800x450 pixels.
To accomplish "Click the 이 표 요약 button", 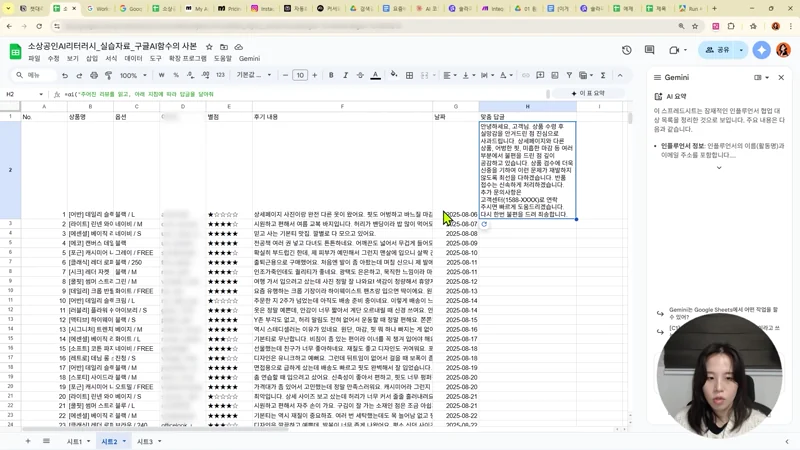I will [x=588, y=93].
